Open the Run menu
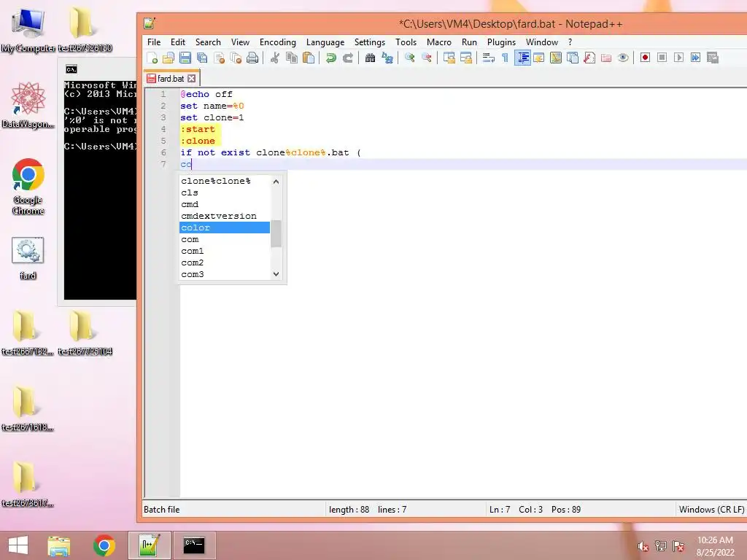This screenshot has height=560, width=747. (469, 42)
